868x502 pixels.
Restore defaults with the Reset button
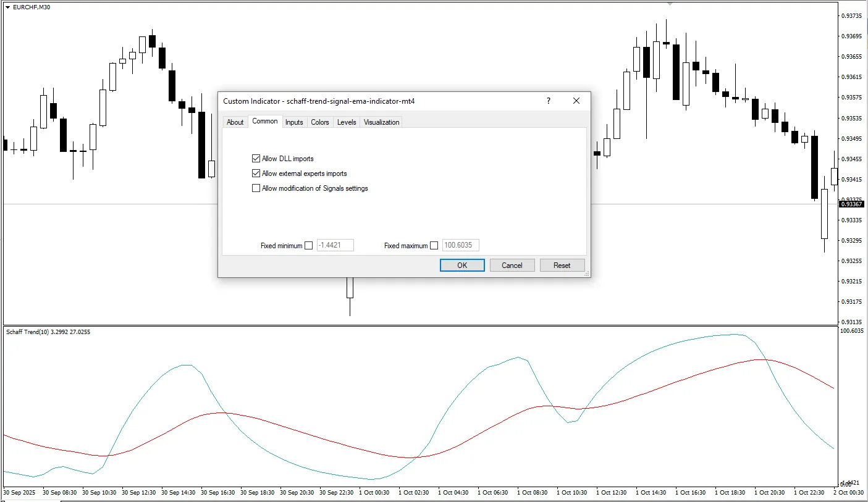tap(562, 265)
